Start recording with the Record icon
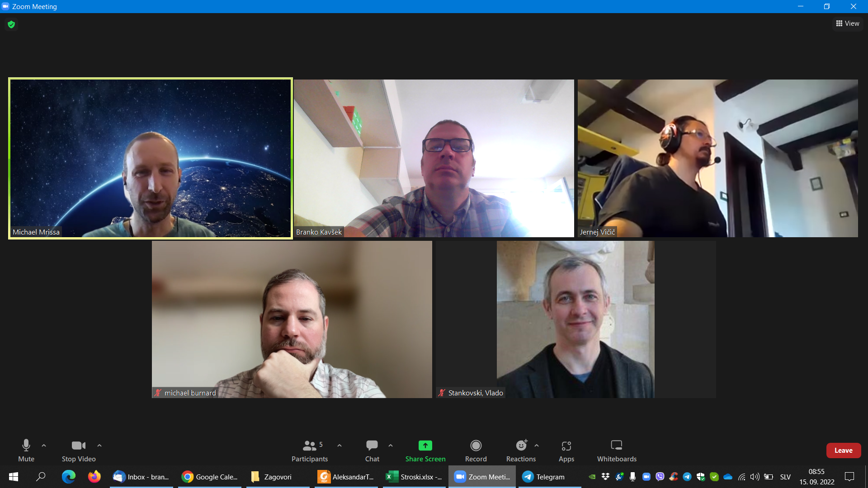 (476, 446)
